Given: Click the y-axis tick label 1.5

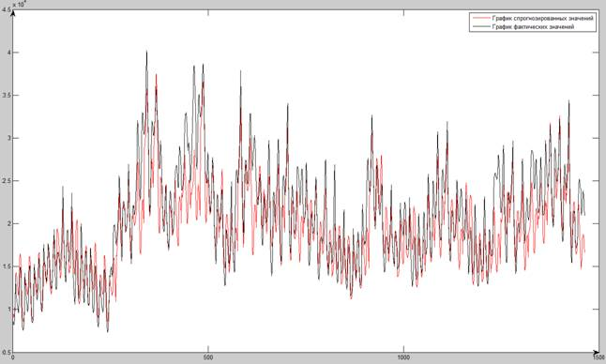Looking at the screenshot, I should pyautogui.click(x=7, y=266).
